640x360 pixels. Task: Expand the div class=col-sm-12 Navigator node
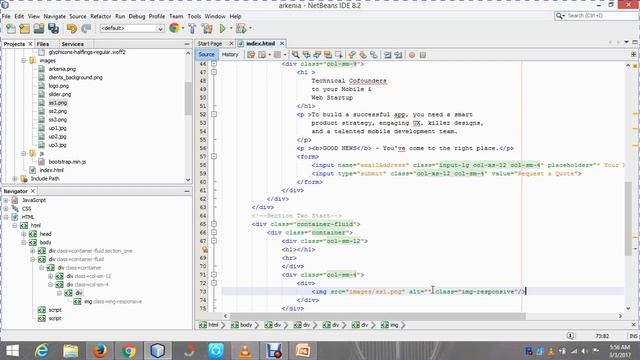click(x=51, y=276)
